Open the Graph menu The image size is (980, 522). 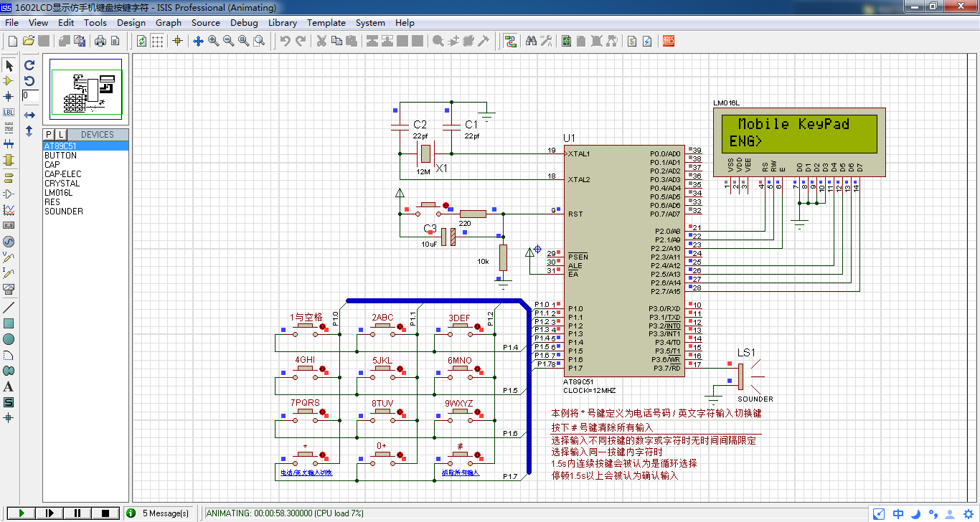pos(169,22)
